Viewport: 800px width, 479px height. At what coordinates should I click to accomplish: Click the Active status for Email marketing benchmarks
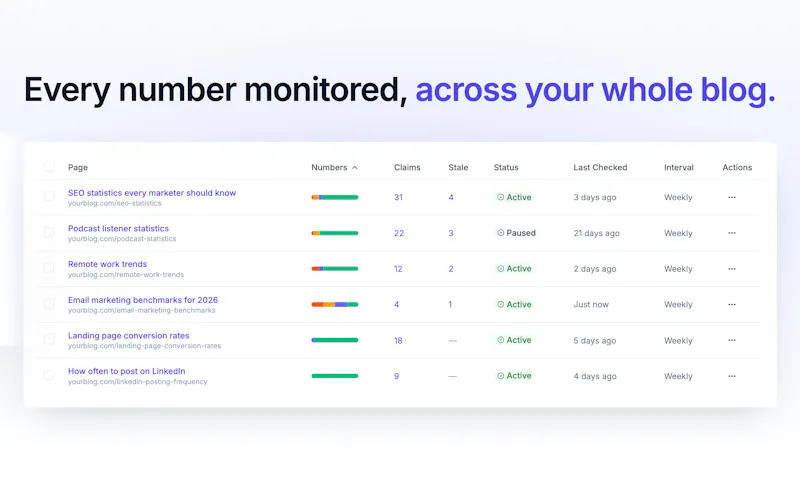[x=514, y=305]
